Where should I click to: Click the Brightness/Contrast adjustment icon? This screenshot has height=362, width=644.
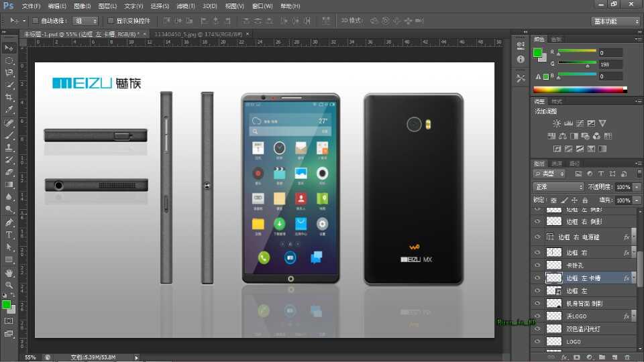[556, 123]
